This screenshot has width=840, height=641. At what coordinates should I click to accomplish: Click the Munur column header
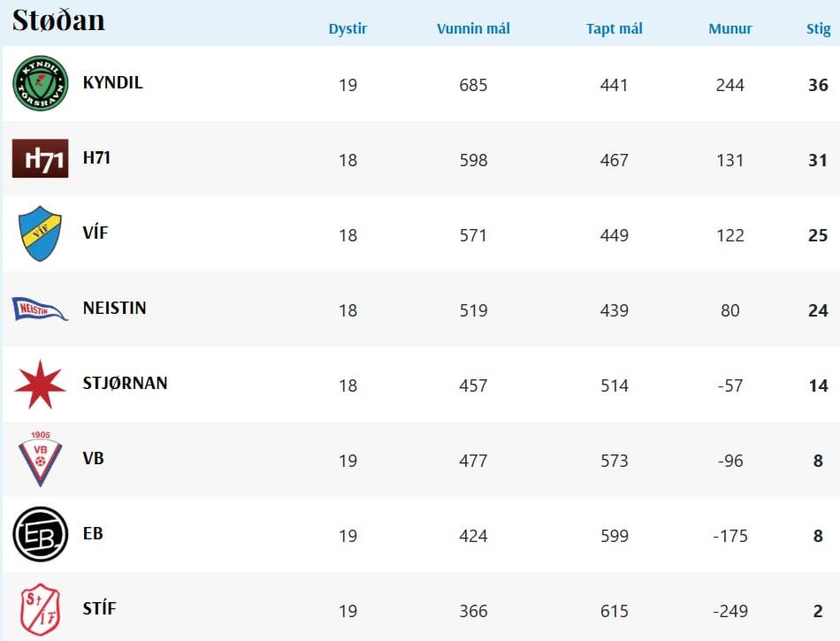[729, 28]
